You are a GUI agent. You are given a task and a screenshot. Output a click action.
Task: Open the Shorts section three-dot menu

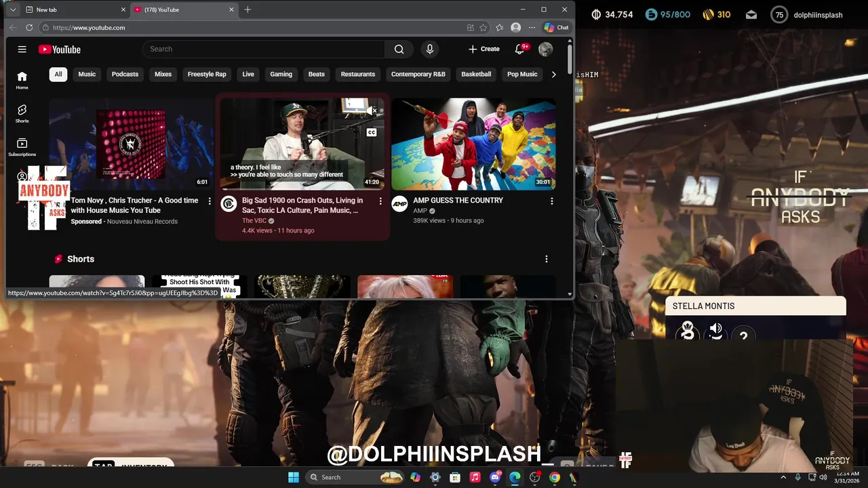pos(546,259)
